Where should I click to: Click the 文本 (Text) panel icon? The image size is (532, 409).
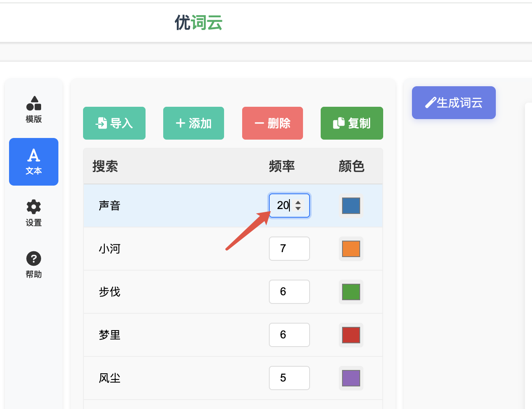pyautogui.click(x=33, y=156)
